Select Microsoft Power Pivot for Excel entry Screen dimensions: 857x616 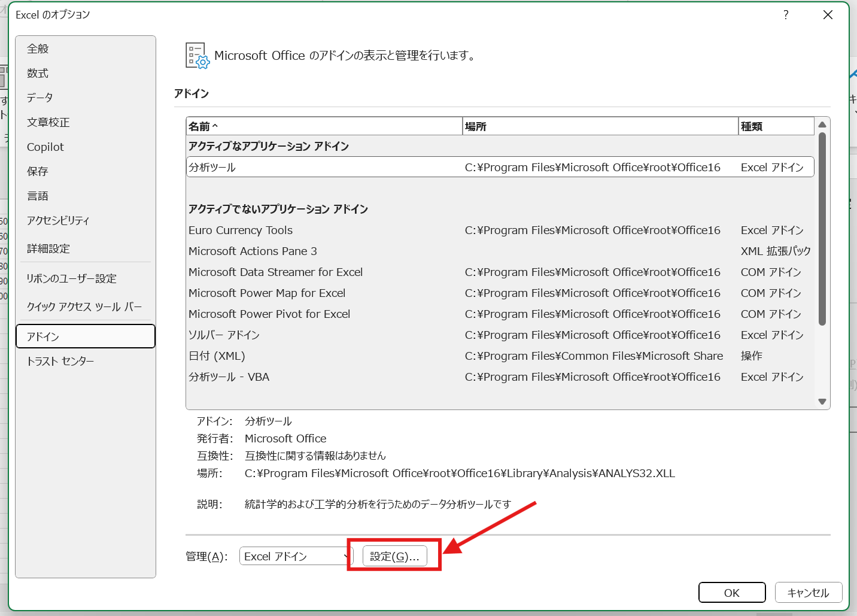point(269,314)
